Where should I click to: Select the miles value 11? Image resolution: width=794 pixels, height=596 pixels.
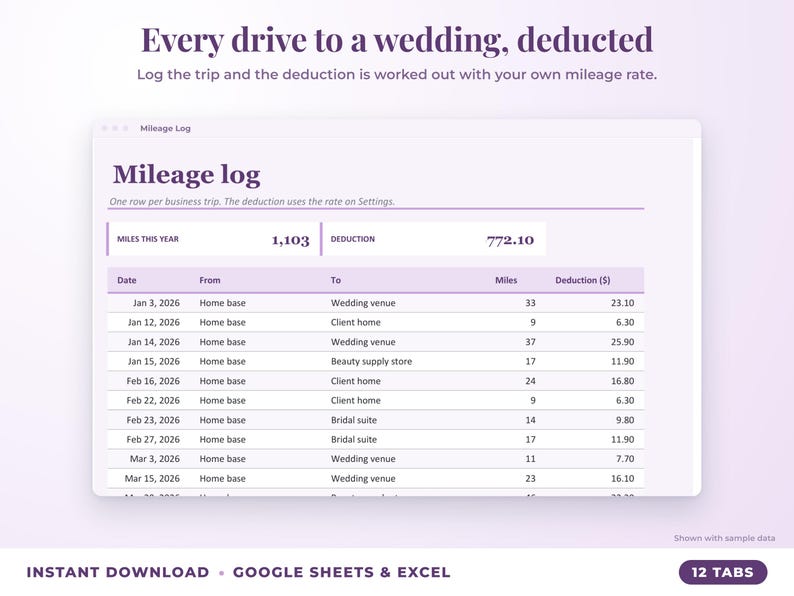(530, 459)
